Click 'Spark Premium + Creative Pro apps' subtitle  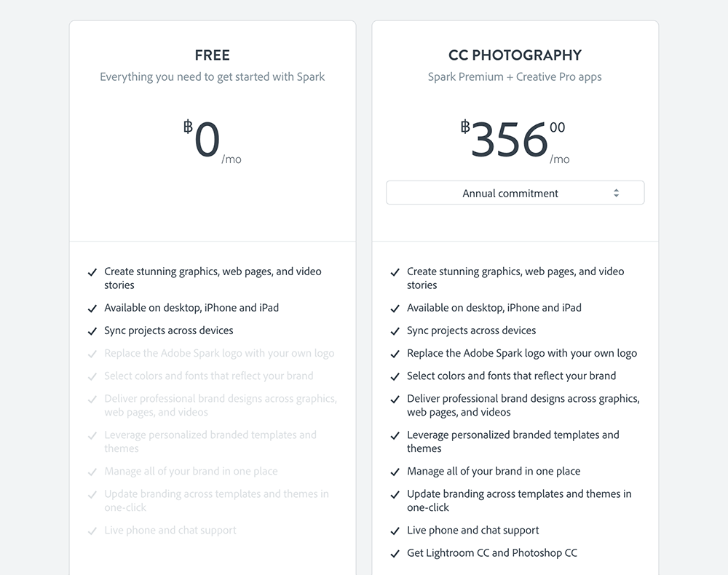pyautogui.click(x=515, y=77)
